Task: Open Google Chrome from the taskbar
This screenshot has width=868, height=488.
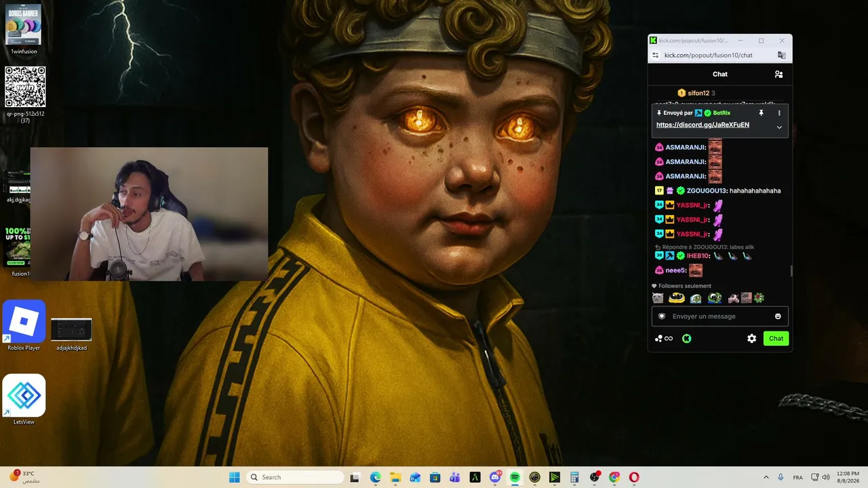Action: 614,477
